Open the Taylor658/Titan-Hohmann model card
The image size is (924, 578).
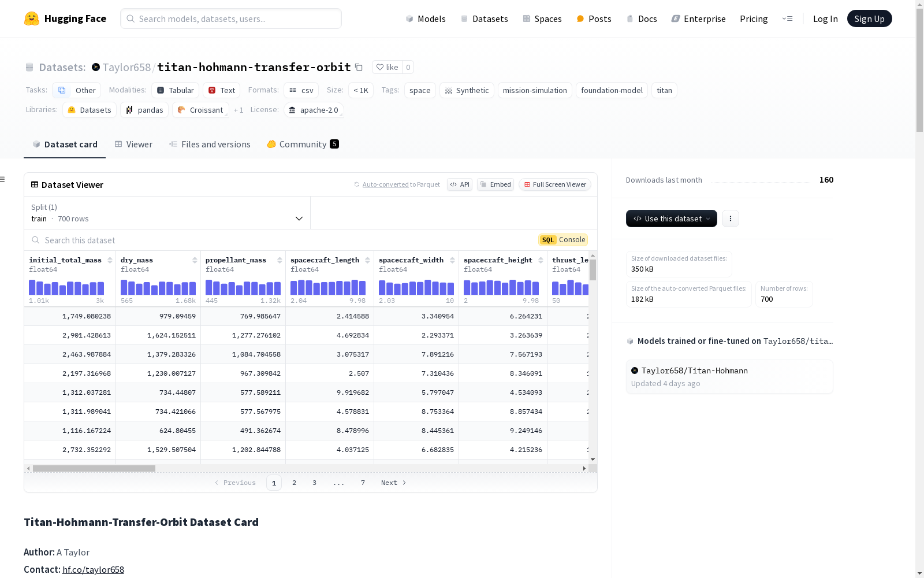tap(729, 376)
